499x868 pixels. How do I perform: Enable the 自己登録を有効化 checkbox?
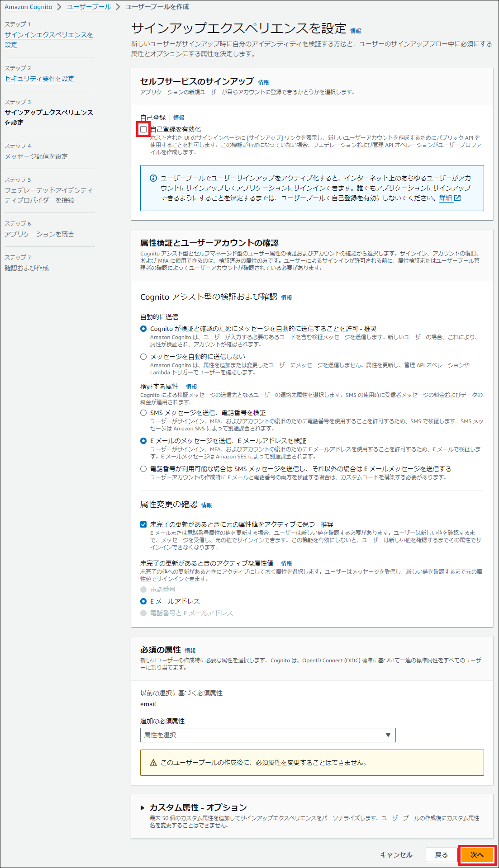click(x=143, y=129)
